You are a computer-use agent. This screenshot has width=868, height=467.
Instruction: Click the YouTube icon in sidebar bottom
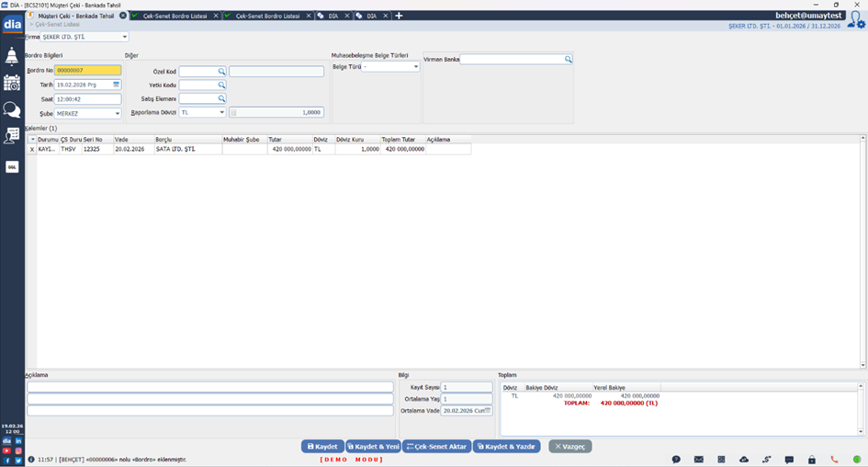6,450
